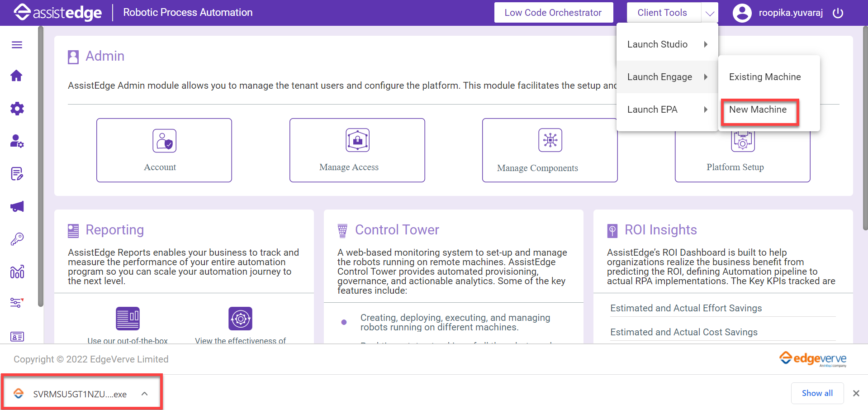
Task: Open the megaphone announcements sidebar icon
Action: pos(17,207)
